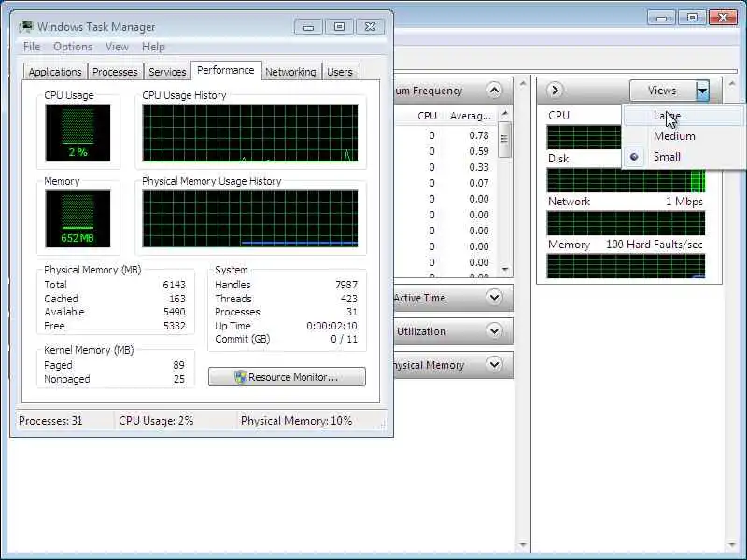Viewport: 747px width, 560px height.
Task: Click the Up Time value 0:00:02:10
Action: click(332, 326)
